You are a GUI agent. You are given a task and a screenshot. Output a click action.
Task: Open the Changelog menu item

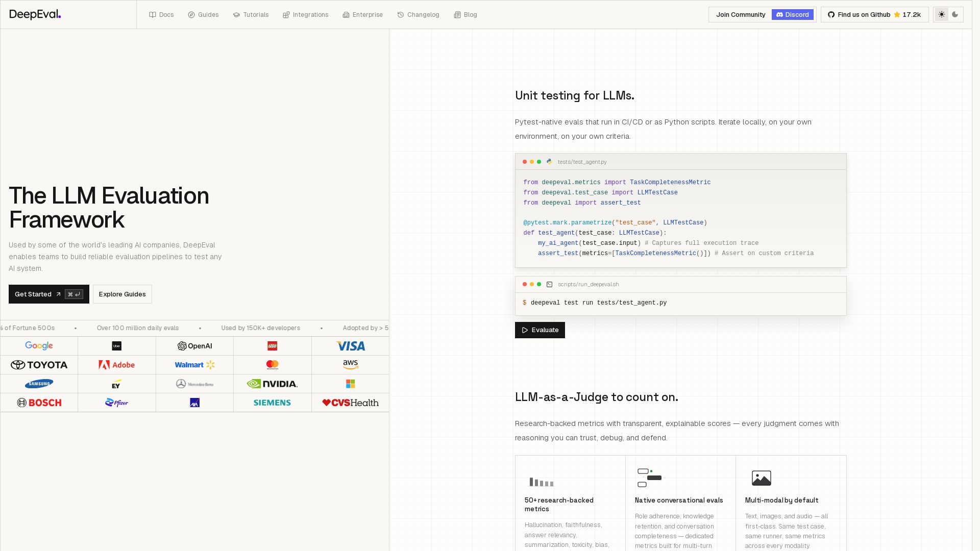pyautogui.click(x=418, y=15)
